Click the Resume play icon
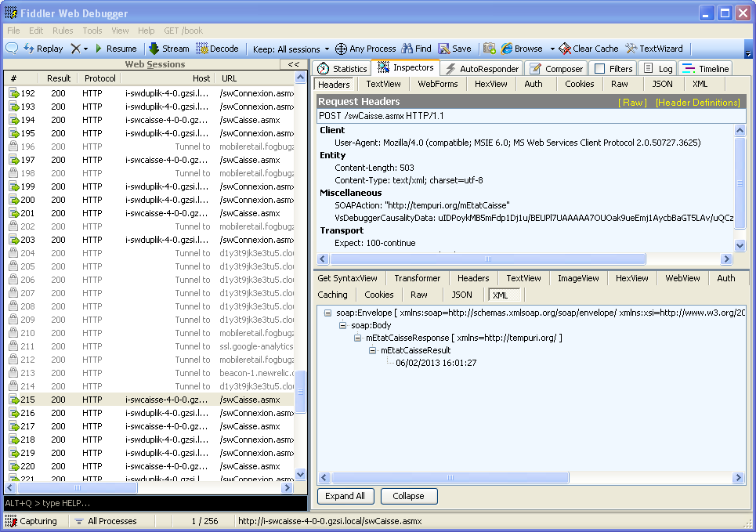The height and width of the screenshot is (532, 756). pyautogui.click(x=99, y=49)
